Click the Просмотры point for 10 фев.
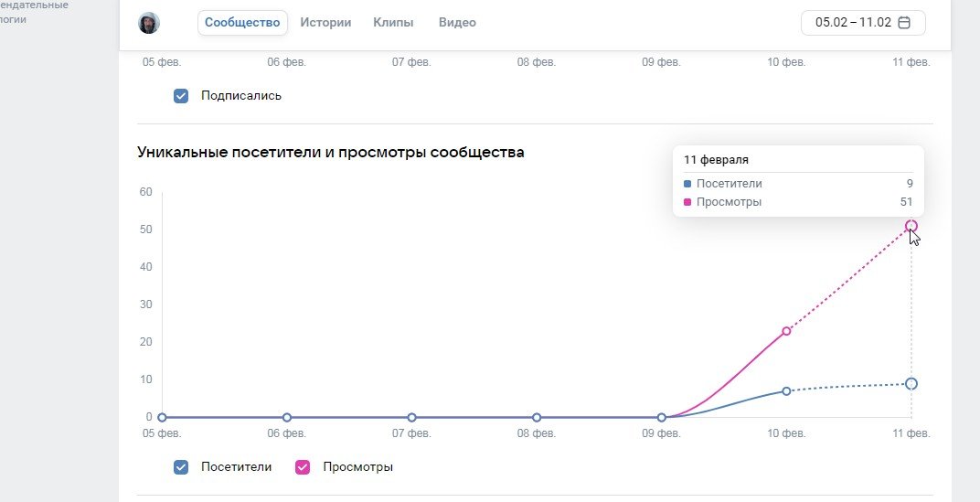This screenshot has height=502, width=980. pos(786,331)
